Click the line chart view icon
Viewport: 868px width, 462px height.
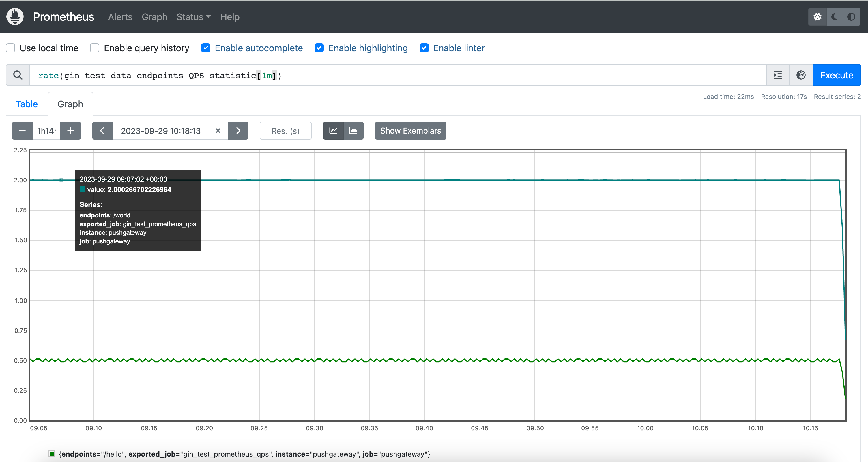click(x=333, y=131)
